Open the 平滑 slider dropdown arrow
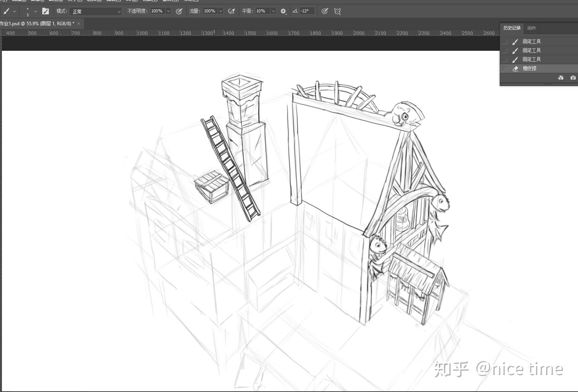Viewport: 578px width, 392px height. 273,11
